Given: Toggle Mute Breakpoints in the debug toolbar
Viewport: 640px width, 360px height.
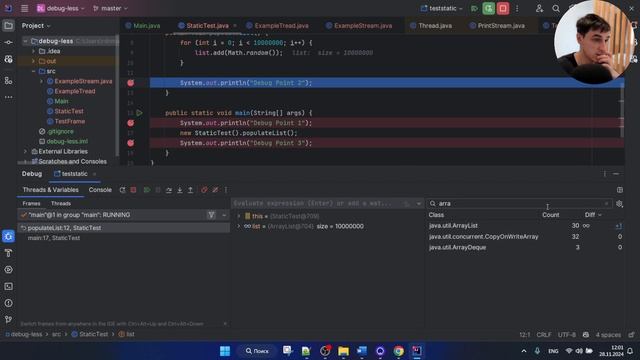Looking at the screenshot, I should pos(215,190).
